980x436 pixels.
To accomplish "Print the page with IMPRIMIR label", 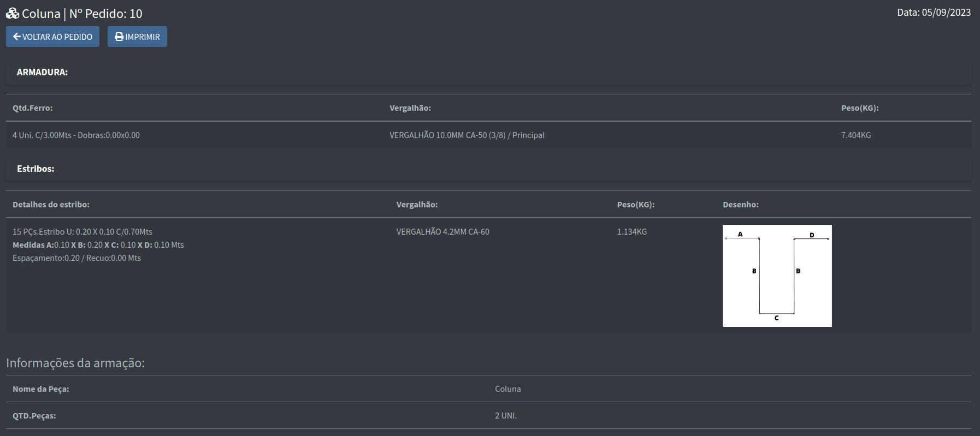I will click(143, 37).
